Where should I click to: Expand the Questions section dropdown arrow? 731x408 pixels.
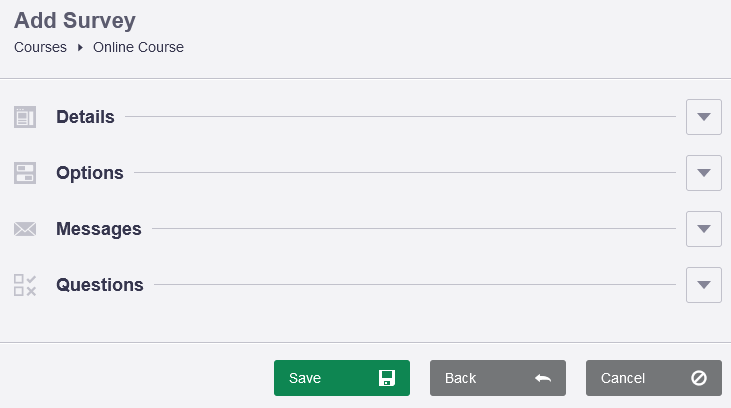pos(703,285)
